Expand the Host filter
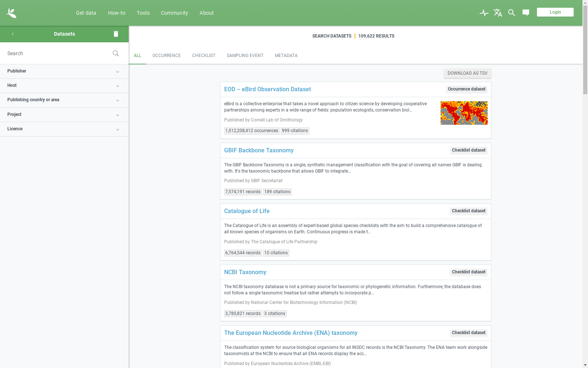Image resolution: width=588 pixels, height=368 pixels. tap(64, 86)
